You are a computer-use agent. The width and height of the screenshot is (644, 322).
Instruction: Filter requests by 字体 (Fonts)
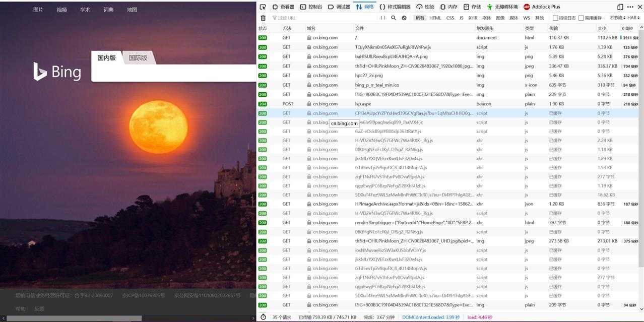coord(486,18)
